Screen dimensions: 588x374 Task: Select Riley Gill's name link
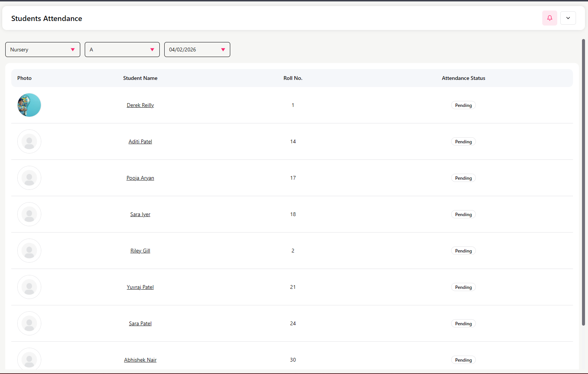(x=140, y=251)
